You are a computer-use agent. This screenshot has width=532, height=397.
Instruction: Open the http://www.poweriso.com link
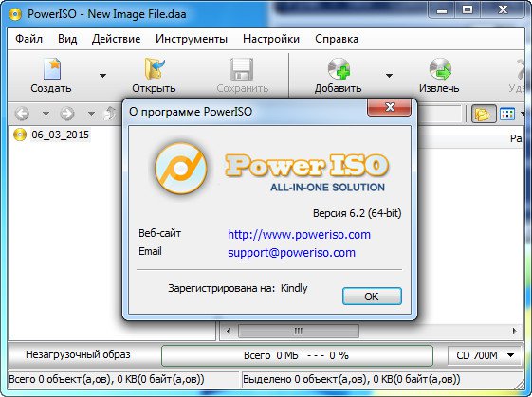click(x=299, y=235)
